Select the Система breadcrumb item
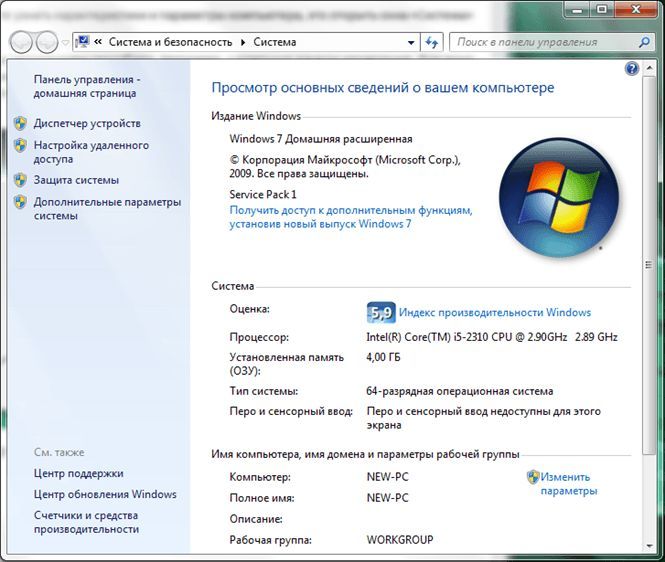 pyautogui.click(x=275, y=42)
